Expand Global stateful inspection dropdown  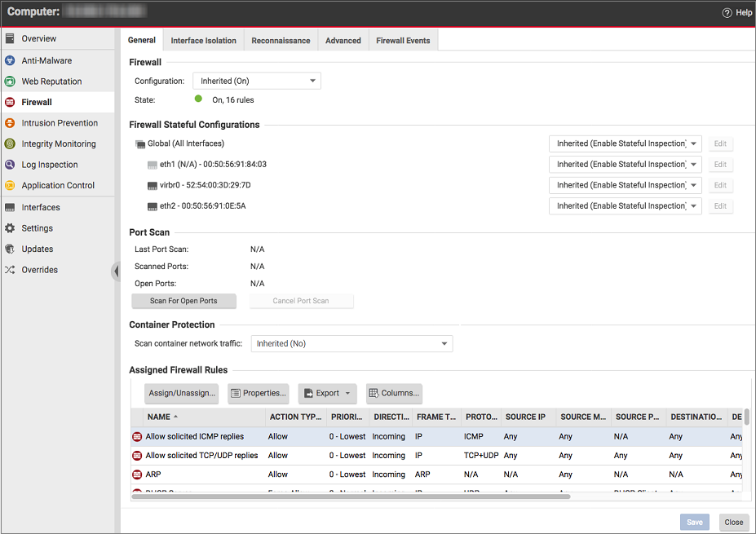(x=624, y=143)
